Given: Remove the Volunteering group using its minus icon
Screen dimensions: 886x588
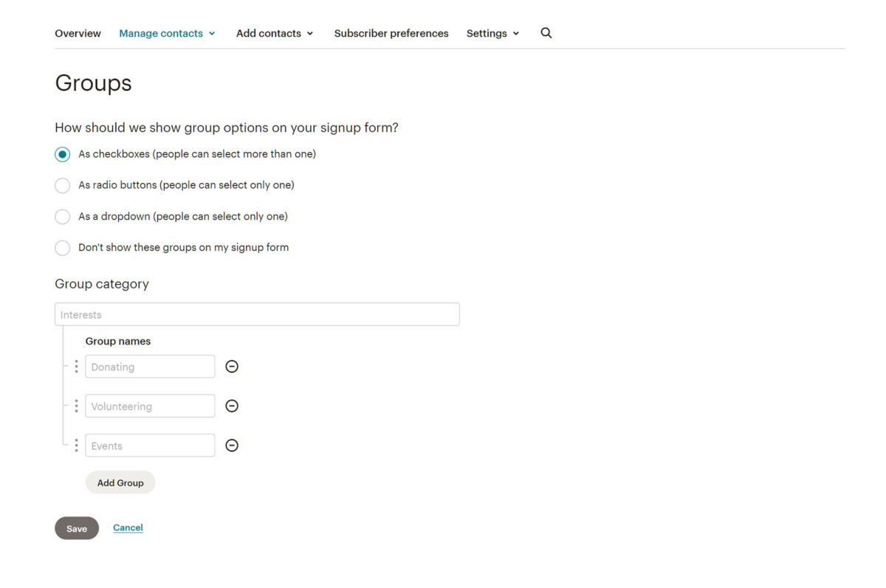Looking at the screenshot, I should pos(232,406).
